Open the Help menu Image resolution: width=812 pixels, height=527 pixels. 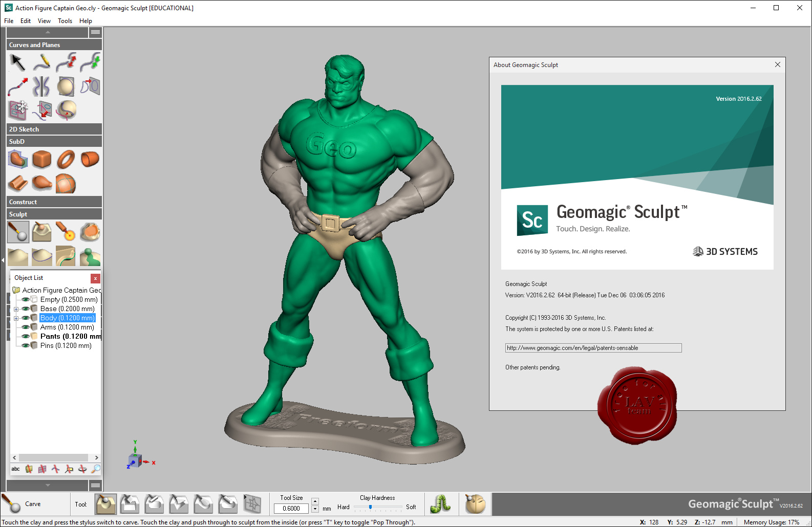pos(86,21)
